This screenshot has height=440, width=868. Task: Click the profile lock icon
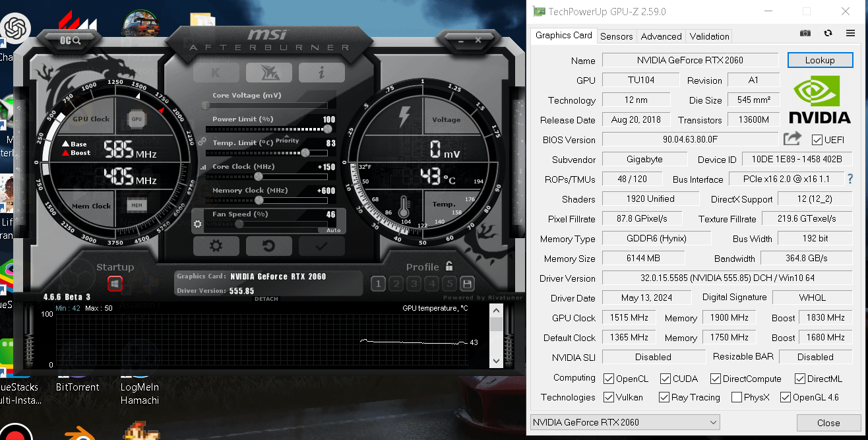tap(449, 267)
